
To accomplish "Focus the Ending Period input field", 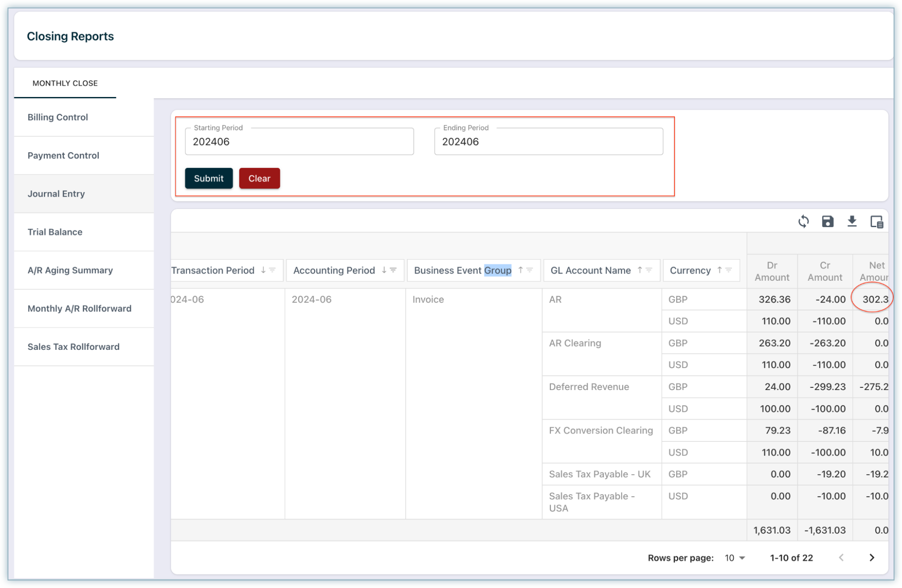I will [x=548, y=142].
